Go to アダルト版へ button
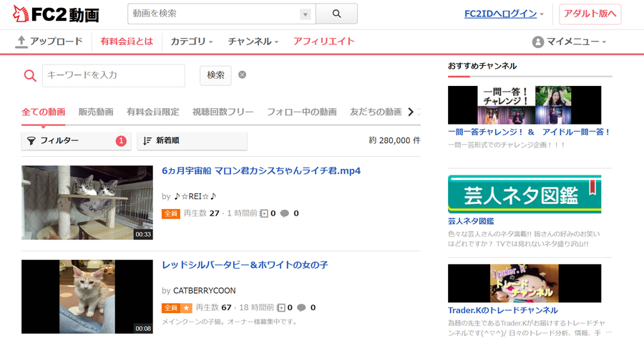The height and width of the screenshot is (341, 644). pyautogui.click(x=590, y=14)
